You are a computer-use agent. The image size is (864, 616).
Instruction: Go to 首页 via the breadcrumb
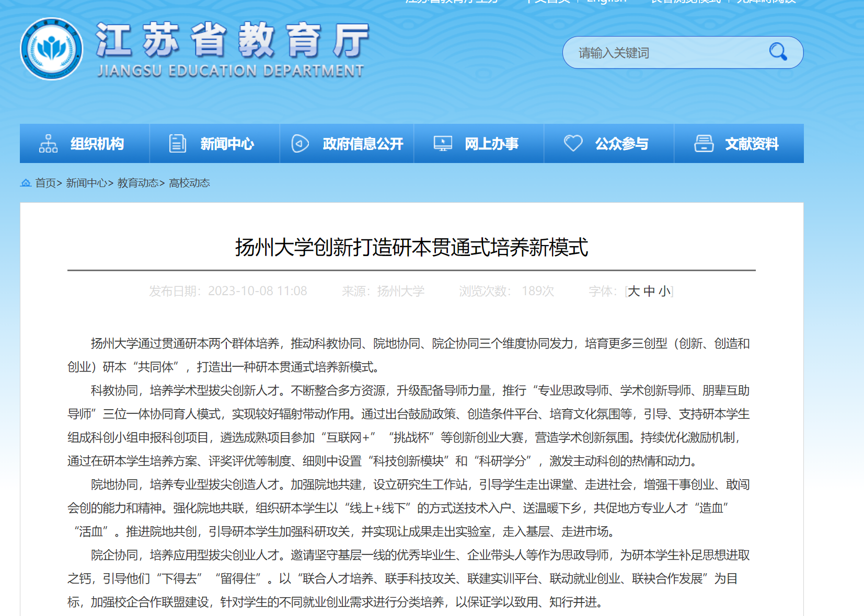(45, 183)
